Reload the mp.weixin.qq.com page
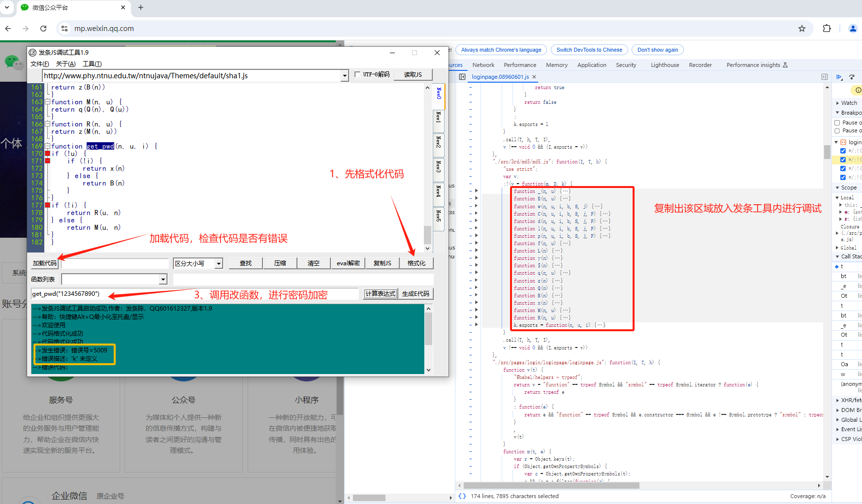The image size is (862, 504). point(43,29)
